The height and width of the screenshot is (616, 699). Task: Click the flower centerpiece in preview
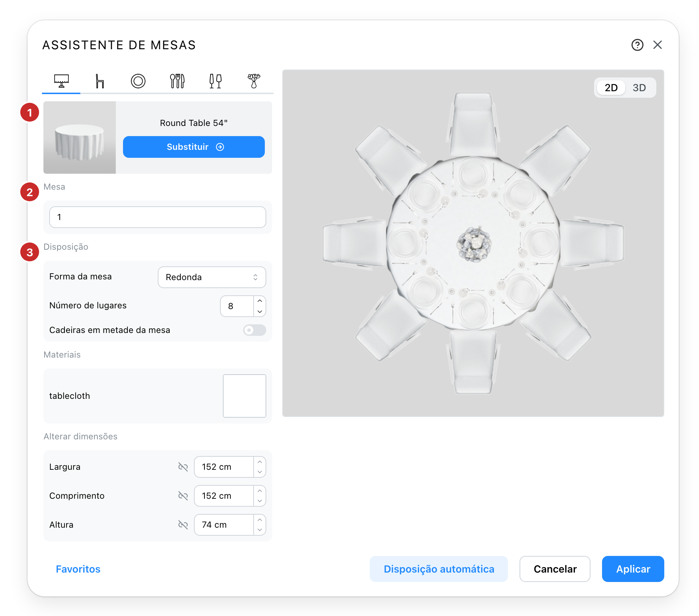pyautogui.click(x=474, y=244)
